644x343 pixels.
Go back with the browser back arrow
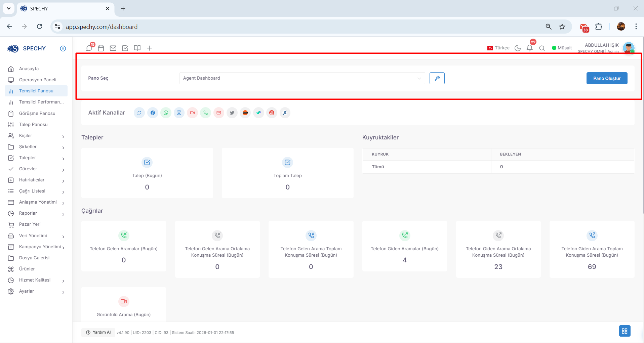(9, 27)
